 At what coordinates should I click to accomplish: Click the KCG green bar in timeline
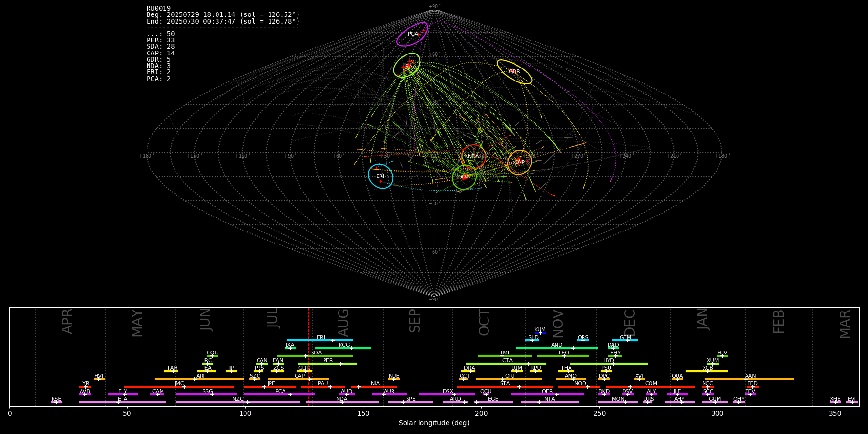[x=343, y=348]
